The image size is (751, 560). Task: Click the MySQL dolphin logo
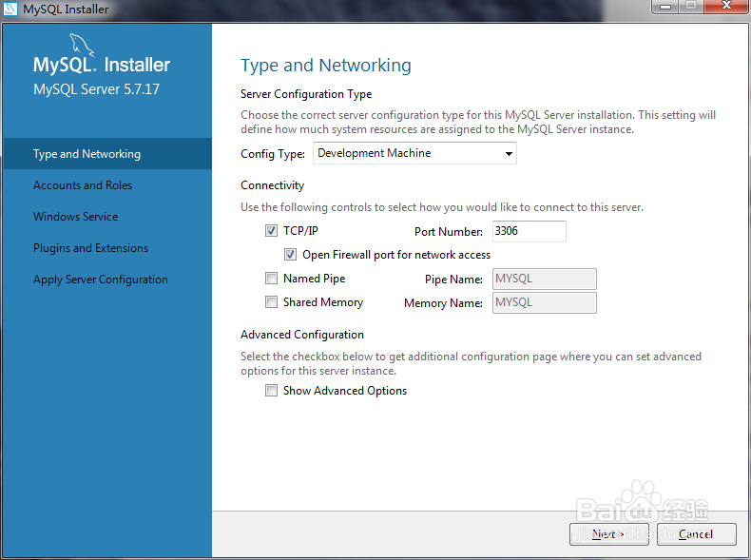pyautogui.click(x=82, y=46)
